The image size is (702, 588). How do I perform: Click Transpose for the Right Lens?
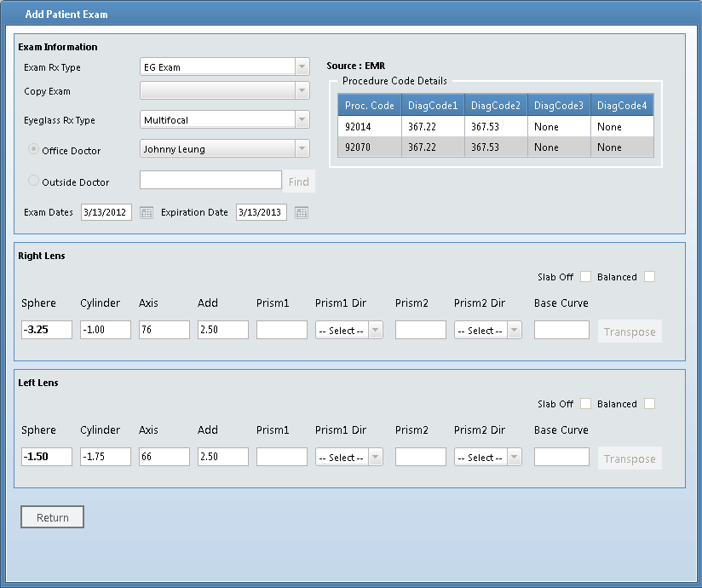(630, 331)
